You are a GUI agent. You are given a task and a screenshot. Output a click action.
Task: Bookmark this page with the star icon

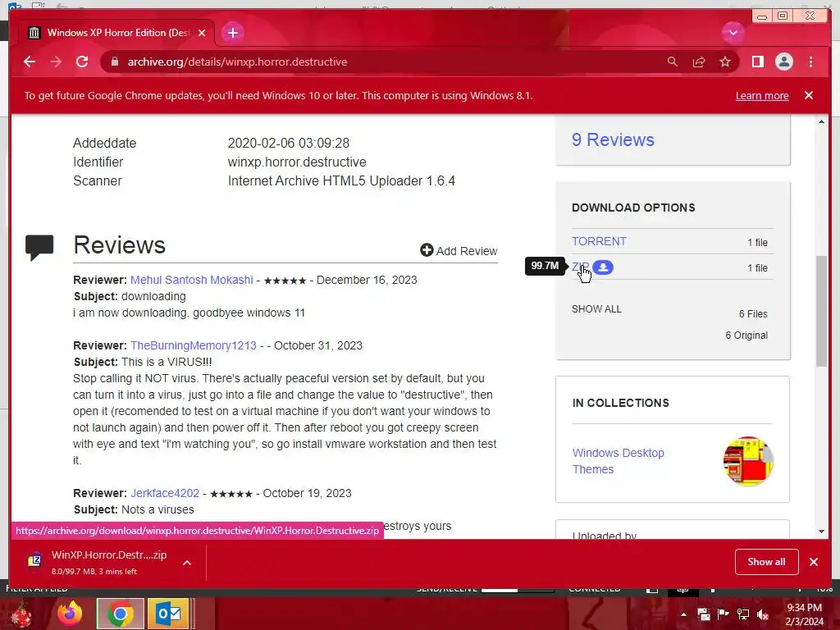tap(725, 62)
